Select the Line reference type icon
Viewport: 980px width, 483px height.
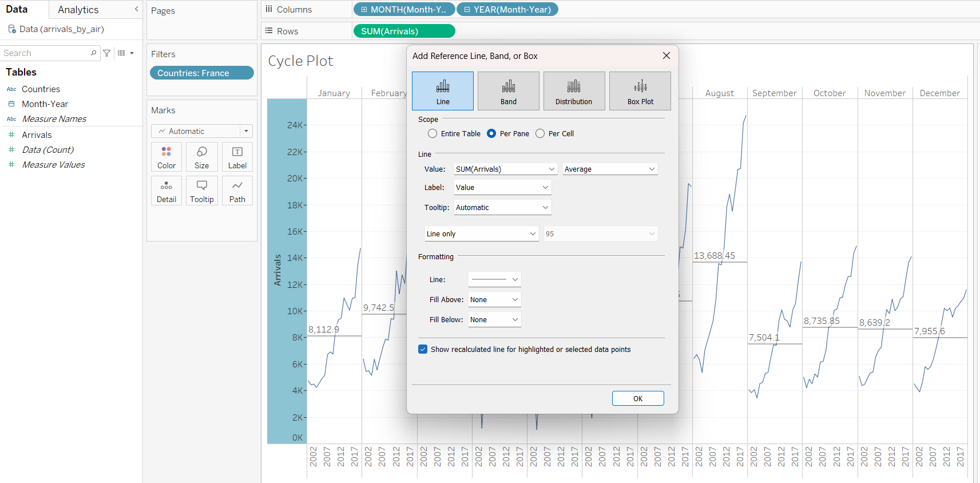(442, 90)
